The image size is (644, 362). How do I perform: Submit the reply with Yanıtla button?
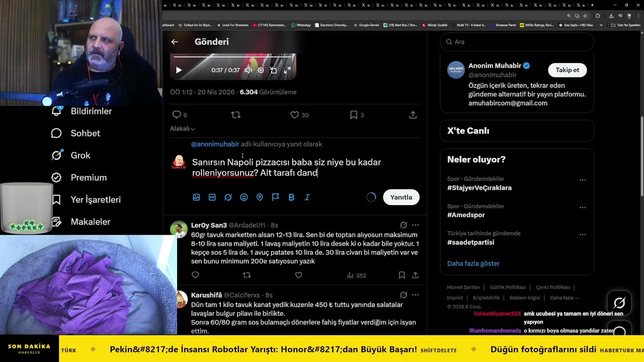401,197
